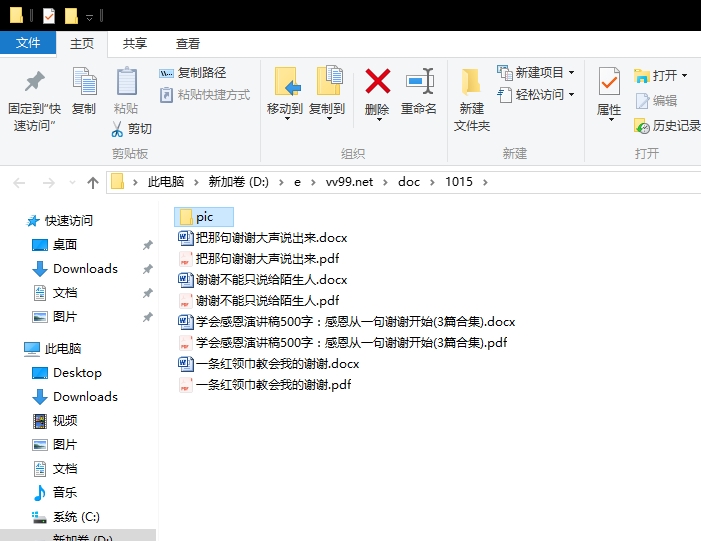The image size is (701, 541).
Task: Select 学会感恩演讲稿500字 (3篇合集).pdf
Action: tap(342, 342)
